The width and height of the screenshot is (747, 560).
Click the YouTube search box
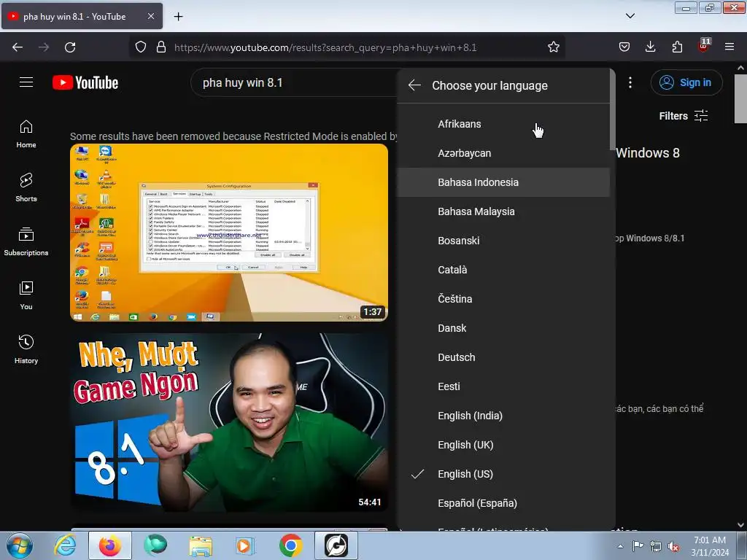coord(293,83)
